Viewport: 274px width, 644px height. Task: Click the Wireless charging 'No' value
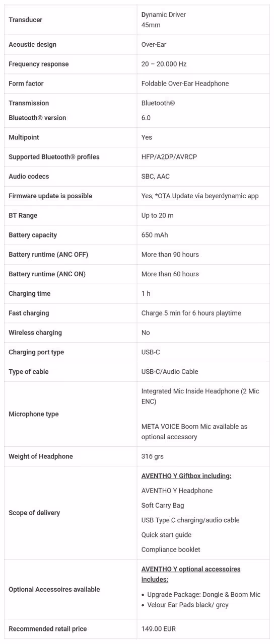(146, 333)
